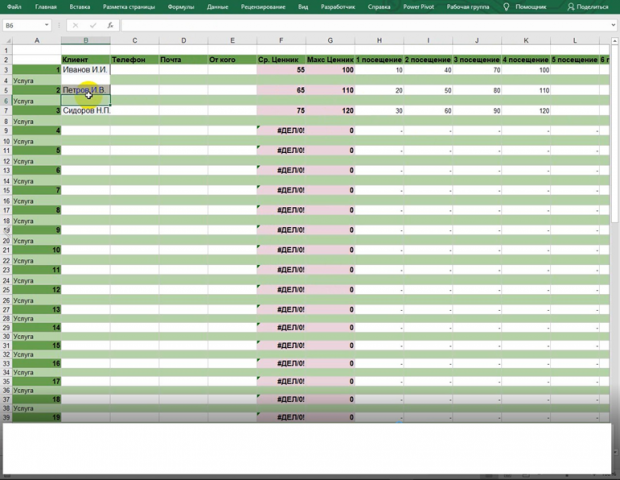Viewport: 620px width, 480px height.
Task: Click the max price cell showing 110
Action: tap(330, 91)
